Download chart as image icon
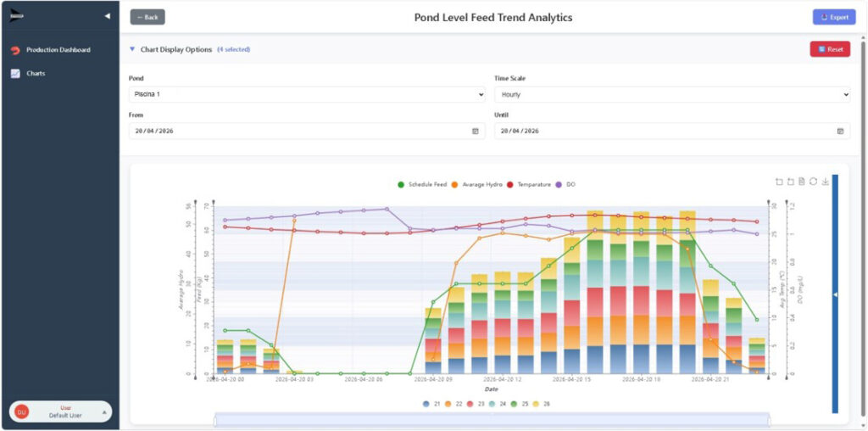 coord(826,181)
